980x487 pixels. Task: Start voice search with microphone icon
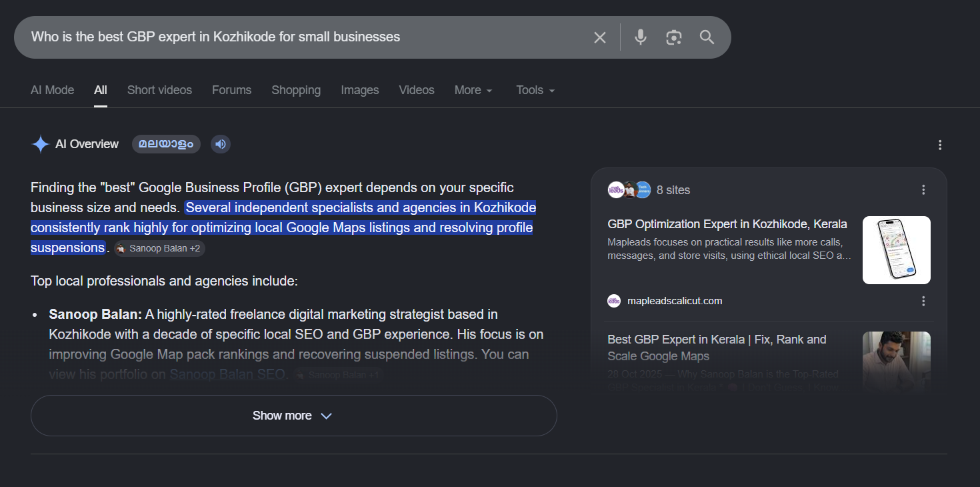pyautogui.click(x=641, y=37)
